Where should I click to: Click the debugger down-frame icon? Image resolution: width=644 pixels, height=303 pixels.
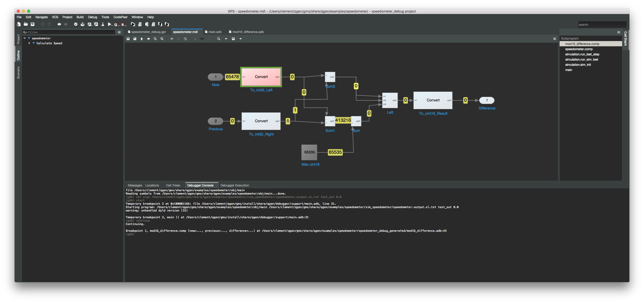[x=167, y=24]
